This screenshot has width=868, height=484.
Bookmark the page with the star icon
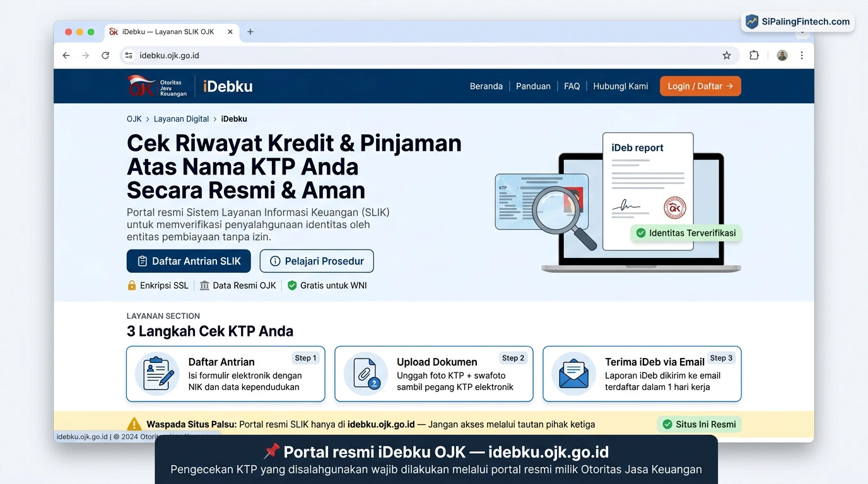[x=726, y=55]
